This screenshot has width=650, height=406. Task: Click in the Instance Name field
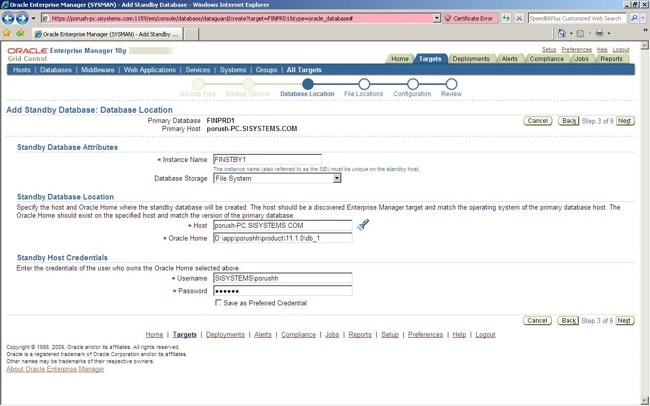click(x=267, y=159)
